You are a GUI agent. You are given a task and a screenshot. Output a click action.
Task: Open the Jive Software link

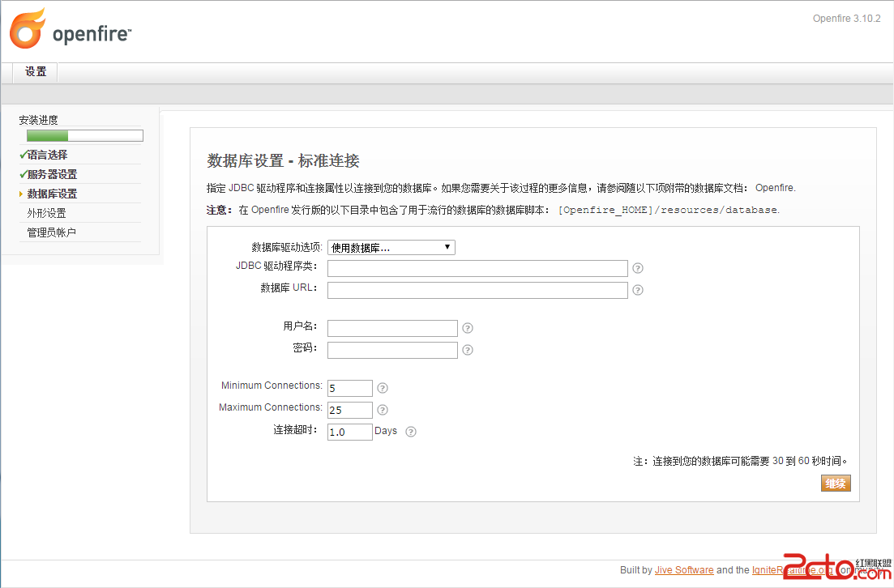pyautogui.click(x=683, y=569)
